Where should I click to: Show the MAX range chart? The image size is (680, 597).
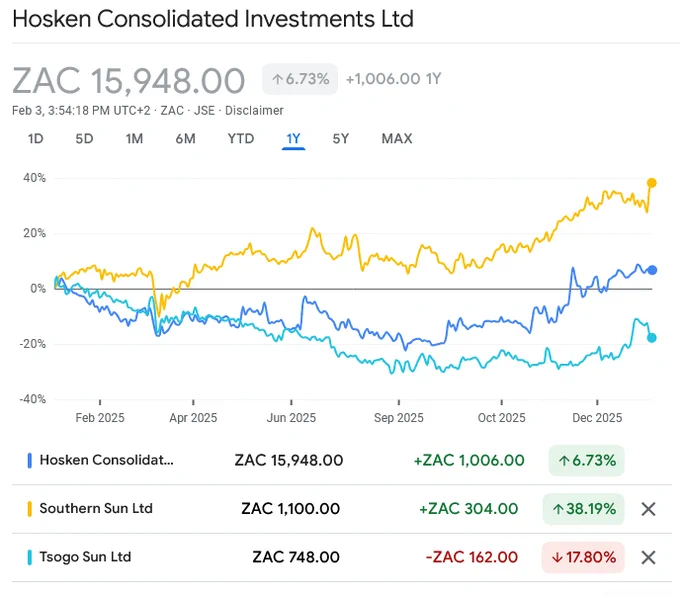pyautogui.click(x=397, y=139)
